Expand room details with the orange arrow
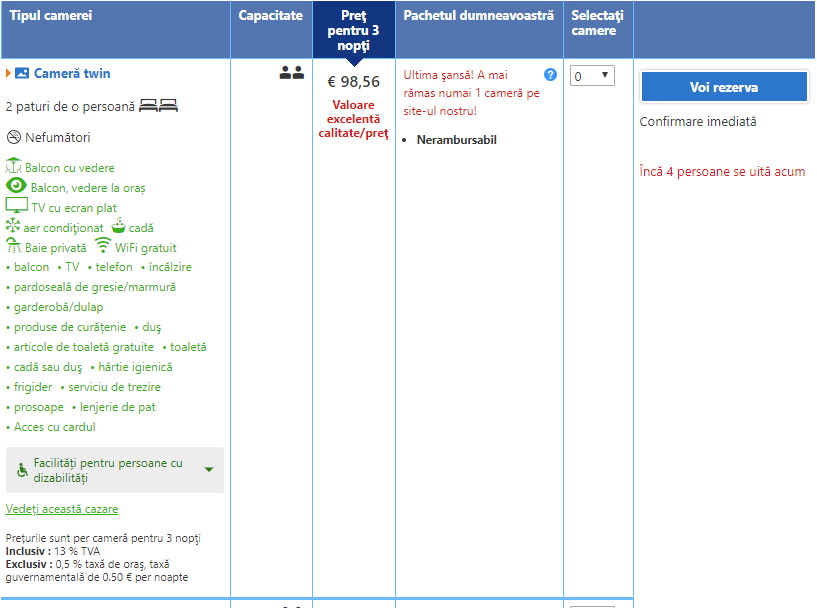 pyautogui.click(x=8, y=74)
